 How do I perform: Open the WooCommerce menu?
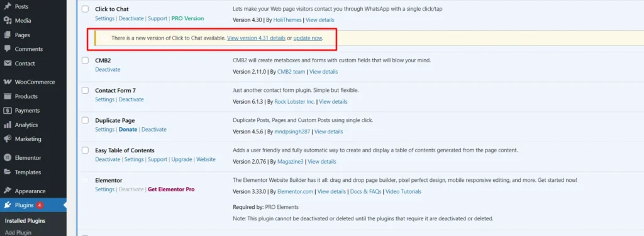point(35,82)
